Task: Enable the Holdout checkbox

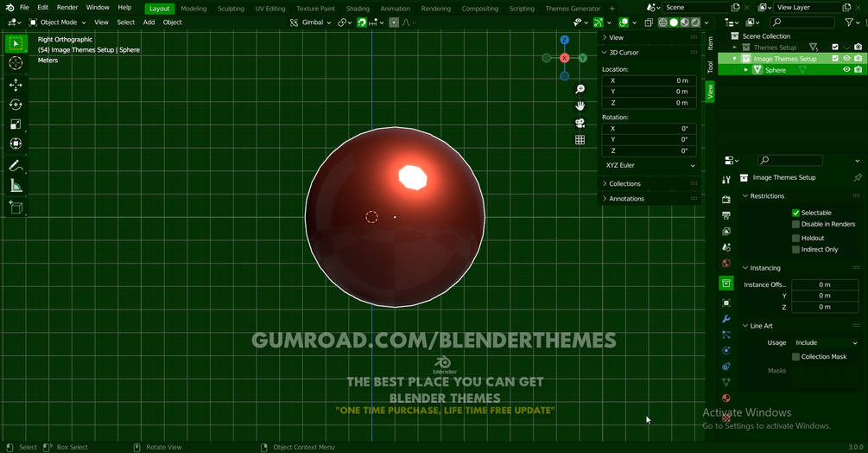Action: 795,238
